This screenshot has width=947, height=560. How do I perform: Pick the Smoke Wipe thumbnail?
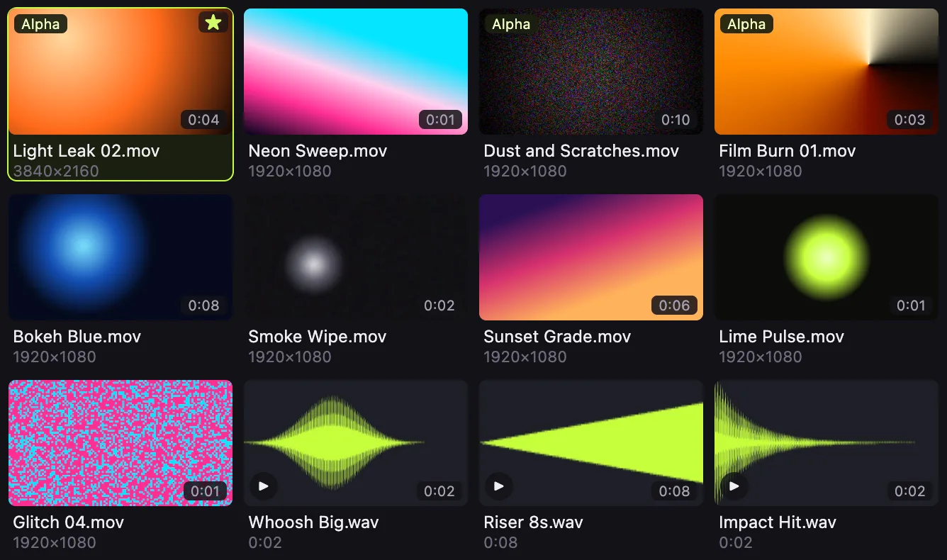356,257
